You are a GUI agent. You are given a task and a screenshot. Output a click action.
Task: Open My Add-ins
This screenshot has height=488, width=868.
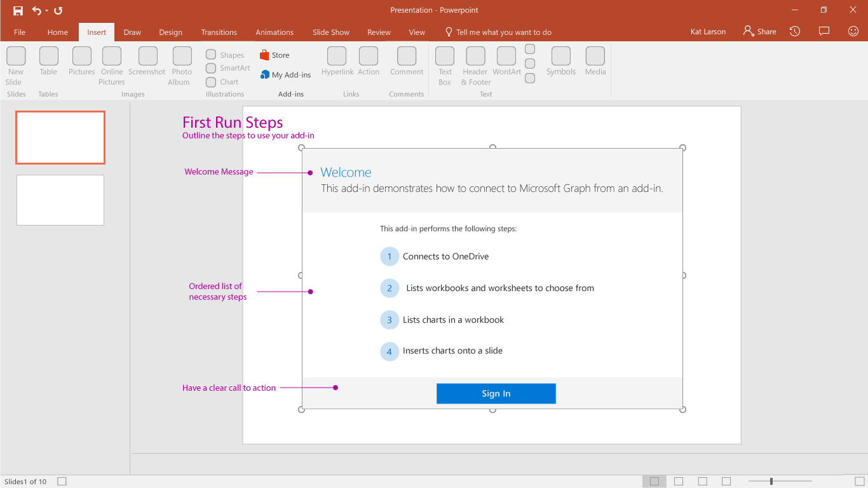[285, 75]
